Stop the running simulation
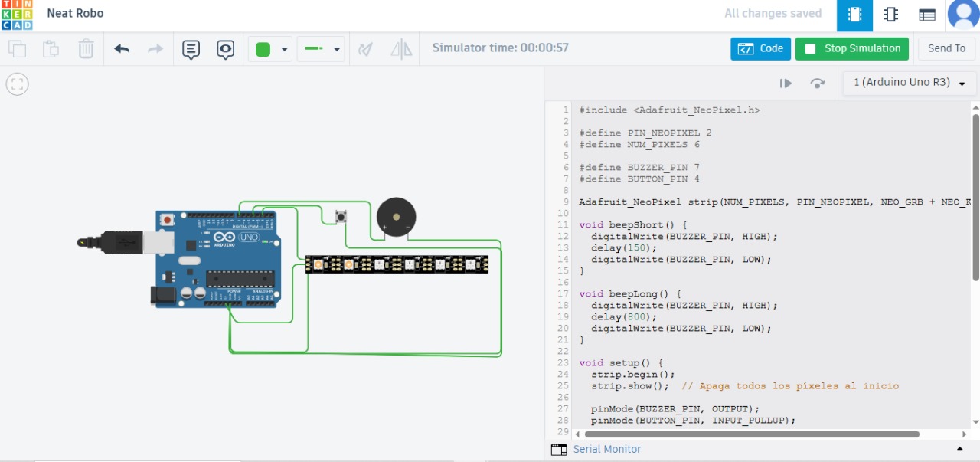This screenshot has width=980, height=462. coord(851,48)
